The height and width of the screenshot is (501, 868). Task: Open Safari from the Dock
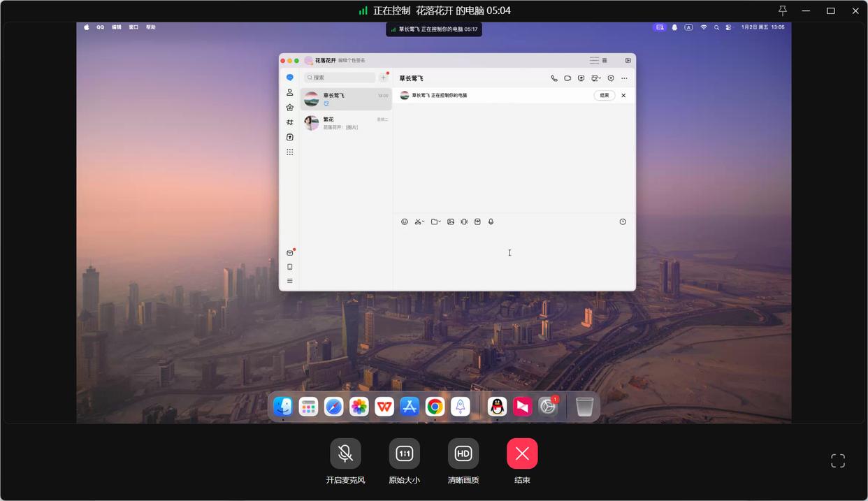(333, 406)
